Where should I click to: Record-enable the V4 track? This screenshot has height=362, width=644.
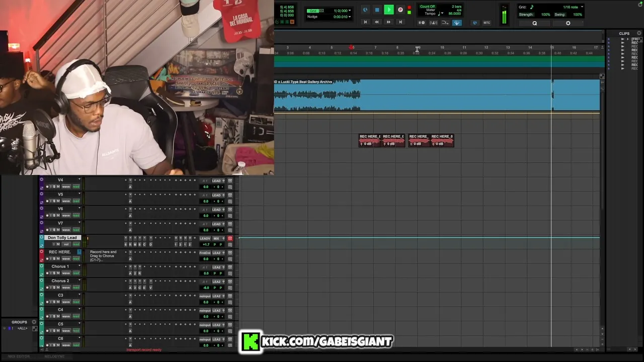point(47,187)
